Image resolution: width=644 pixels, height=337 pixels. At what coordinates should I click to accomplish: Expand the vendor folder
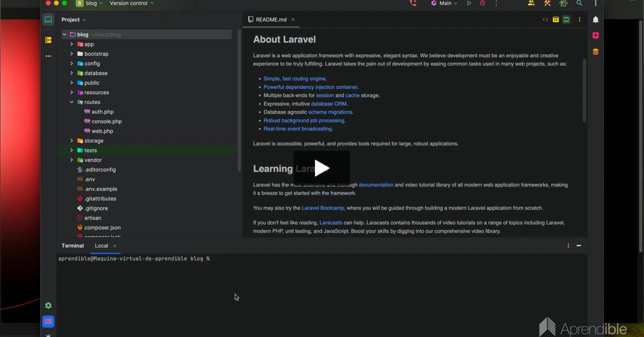click(71, 160)
